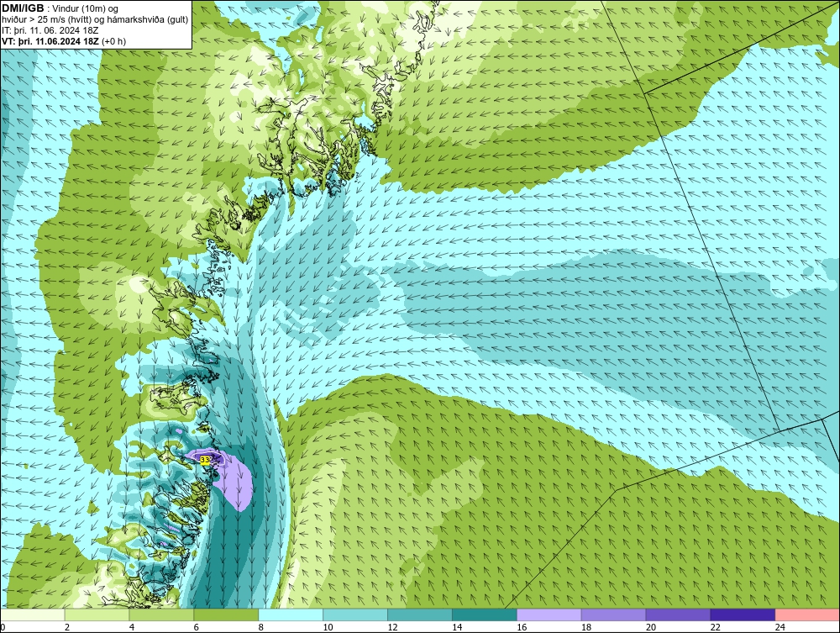The height and width of the screenshot is (633, 840).
Task: Click the legend scale number "22"
Action: [x=716, y=627]
